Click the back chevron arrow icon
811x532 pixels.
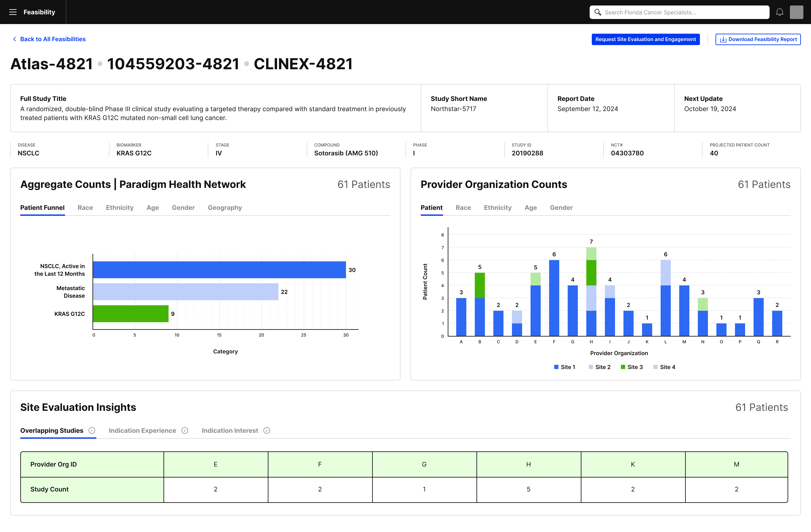pyautogui.click(x=15, y=39)
